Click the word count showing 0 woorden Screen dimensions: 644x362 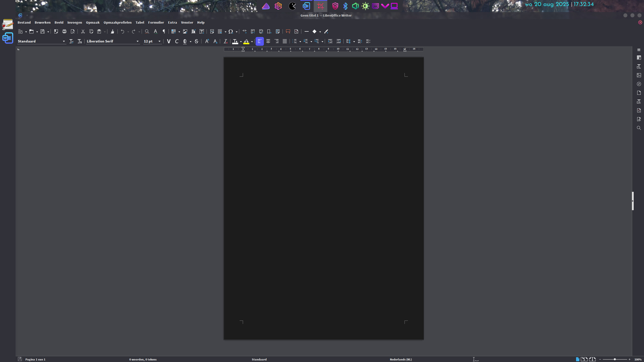pos(143,359)
